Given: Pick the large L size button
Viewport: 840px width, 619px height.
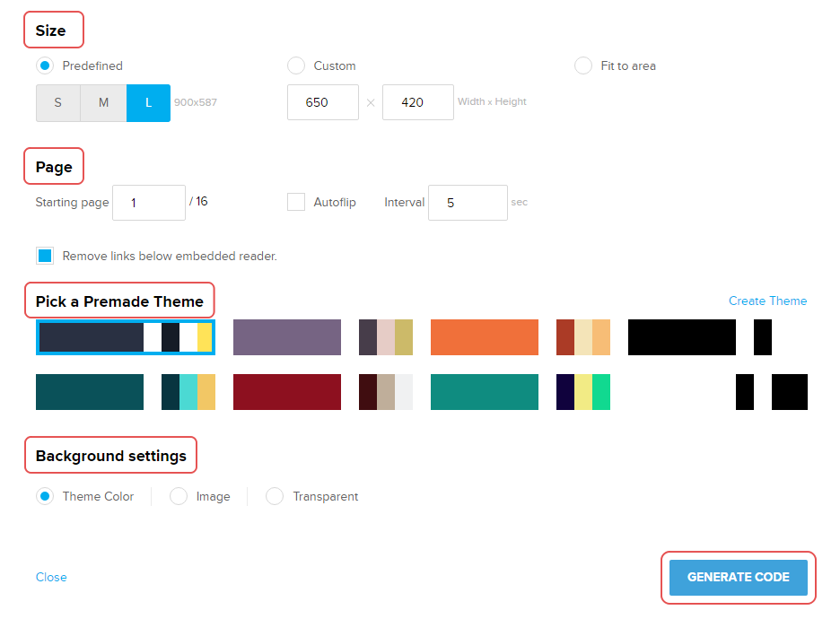Looking at the screenshot, I should coord(148,103).
